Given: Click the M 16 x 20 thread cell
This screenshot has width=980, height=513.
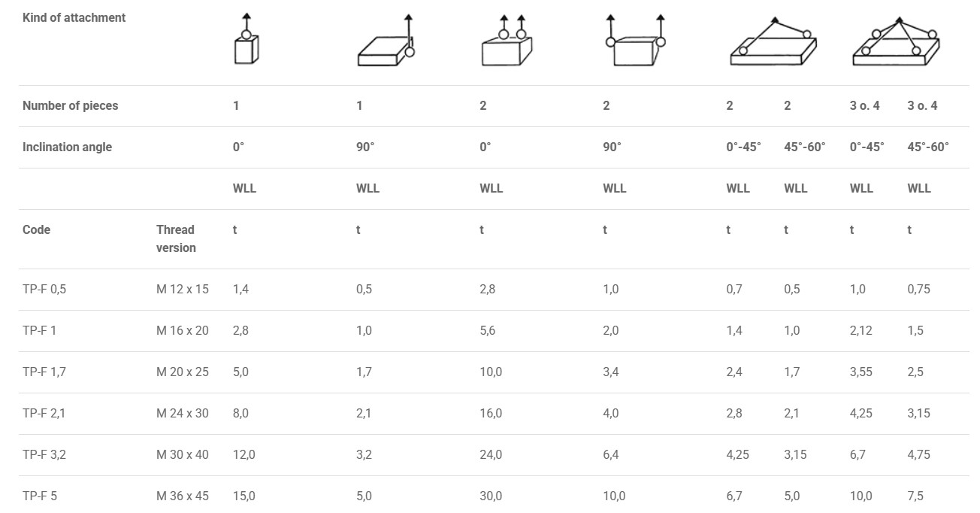Looking at the screenshot, I should [x=183, y=330].
